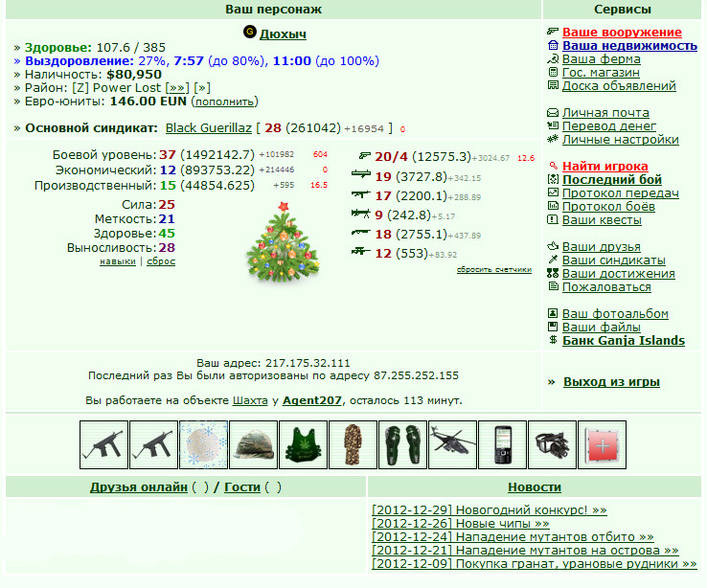Click the photo icon beside Ваш фотоальбом
This screenshot has height=588, width=707.
[x=553, y=313]
